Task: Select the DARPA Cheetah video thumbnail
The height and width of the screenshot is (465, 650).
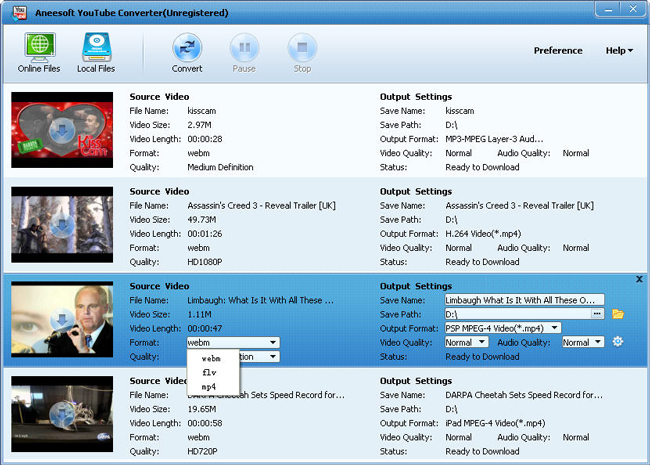Action: [62, 414]
